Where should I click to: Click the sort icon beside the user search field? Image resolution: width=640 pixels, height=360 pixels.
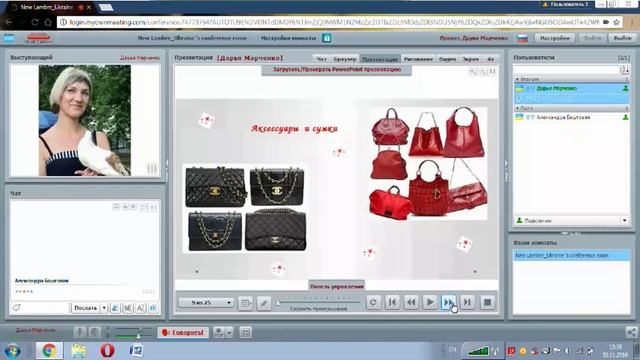click(625, 69)
